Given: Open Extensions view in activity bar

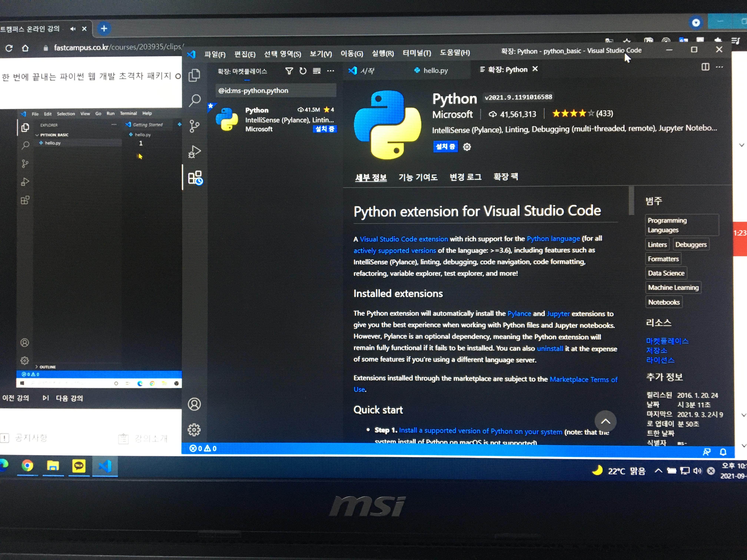Looking at the screenshot, I should [x=195, y=178].
